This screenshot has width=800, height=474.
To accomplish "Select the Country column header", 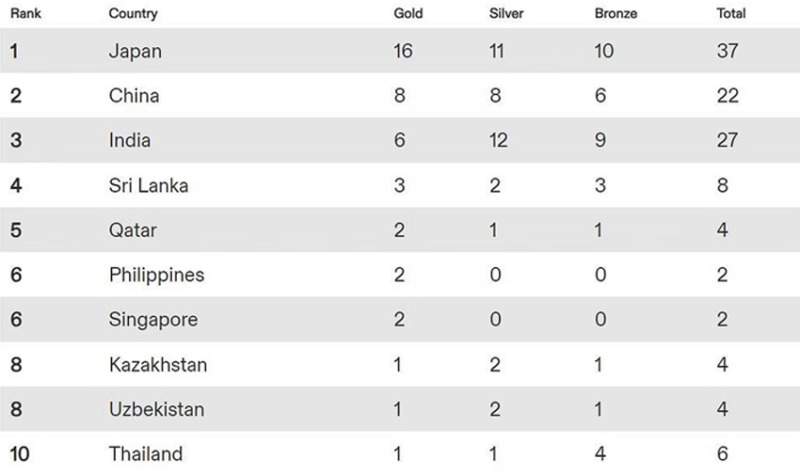I will pyautogui.click(x=133, y=13).
